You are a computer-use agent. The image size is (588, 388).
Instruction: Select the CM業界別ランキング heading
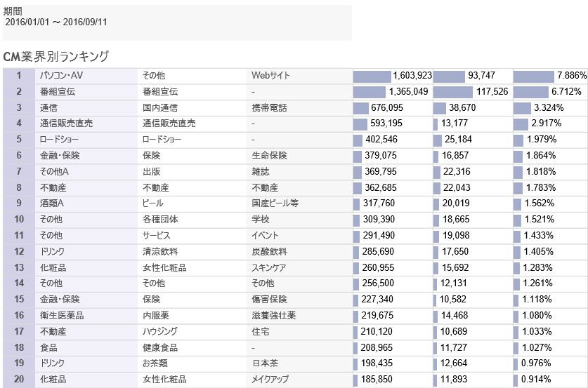click(56, 55)
